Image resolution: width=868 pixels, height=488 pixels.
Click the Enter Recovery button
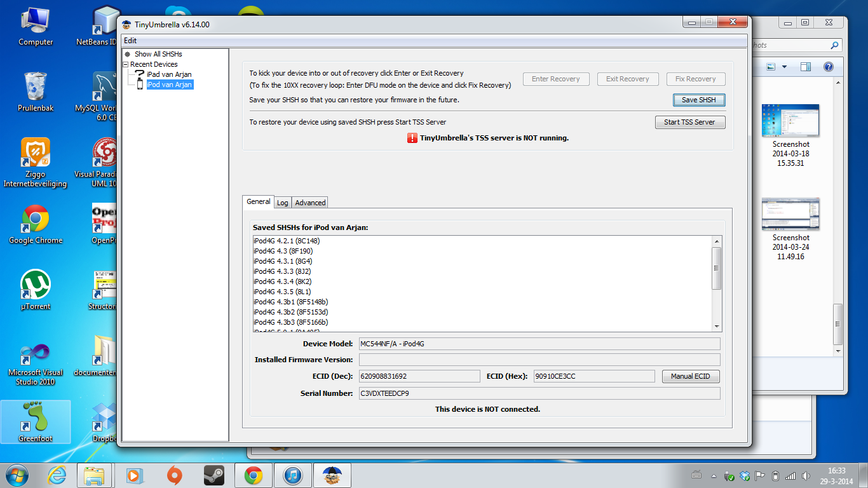coord(556,79)
